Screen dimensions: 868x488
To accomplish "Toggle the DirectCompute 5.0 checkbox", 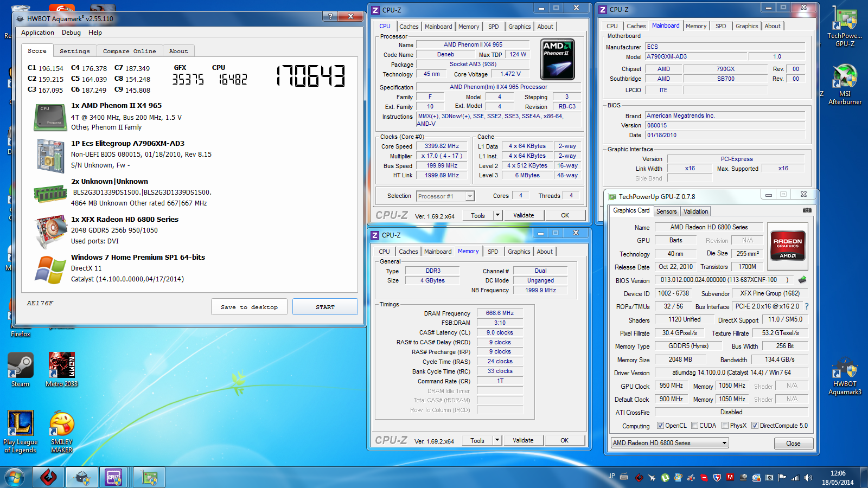I will [755, 426].
